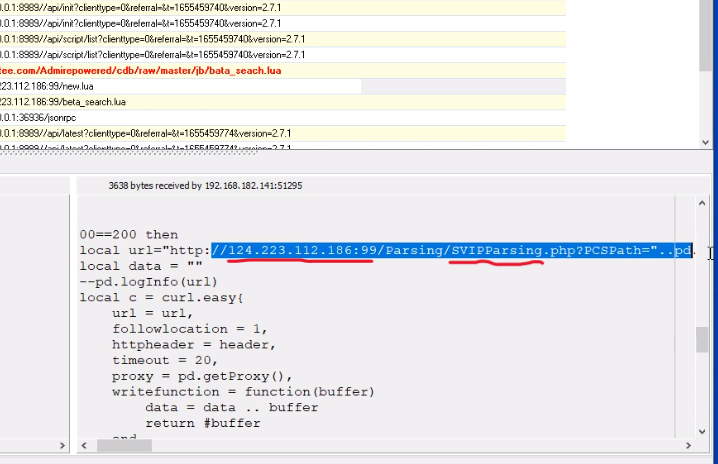Image resolution: width=718 pixels, height=464 pixels.
Task: Click the request list vertical scrollbar thumb
Action: pos(706,36)
